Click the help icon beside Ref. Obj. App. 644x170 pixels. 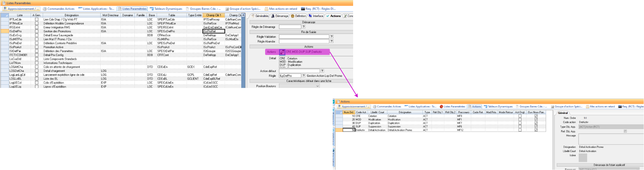coord(625,131)
